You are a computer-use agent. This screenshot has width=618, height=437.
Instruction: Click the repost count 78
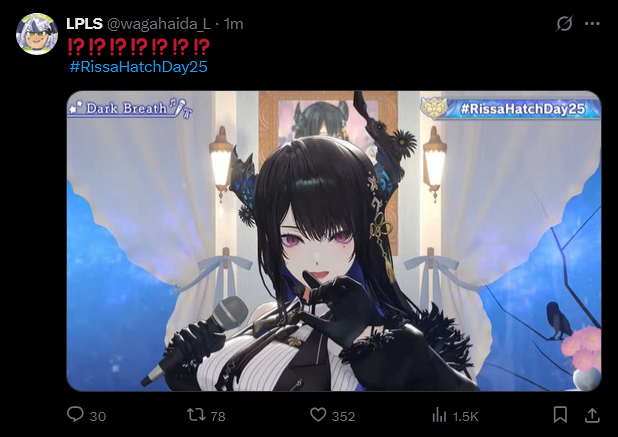click(x=218, y=417)
